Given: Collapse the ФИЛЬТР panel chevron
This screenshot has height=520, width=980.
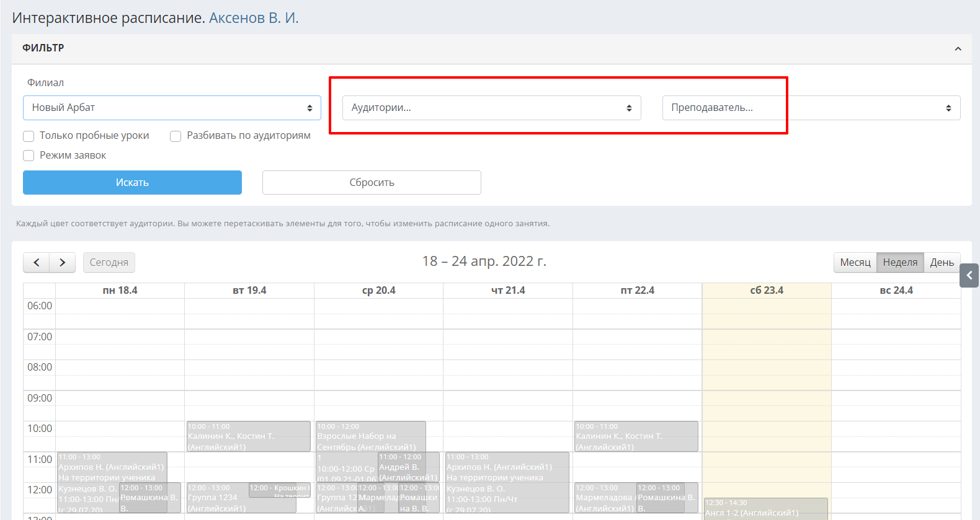Looking at the screenshot, I should (x=958, y=48).
